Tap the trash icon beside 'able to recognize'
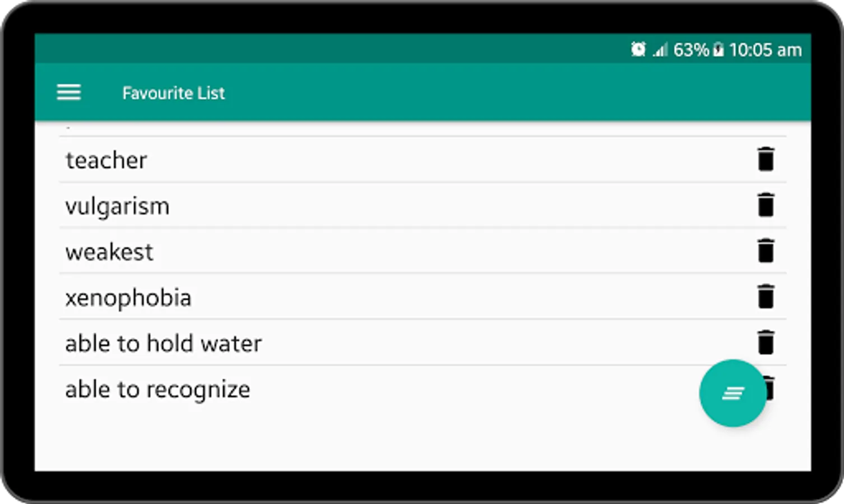The height and width of the screenshot is (504, 844). [x=771, y=388]
